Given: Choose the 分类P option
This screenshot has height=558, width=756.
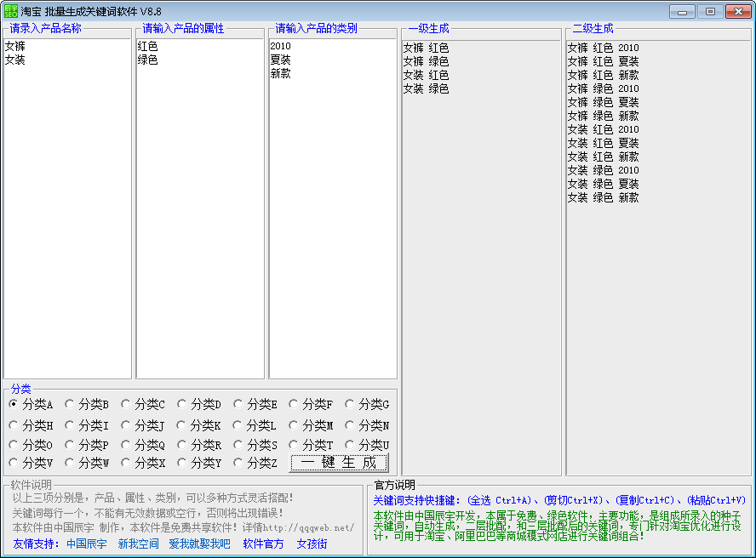Looking at the screenshot, I should (x=87, y=445).
